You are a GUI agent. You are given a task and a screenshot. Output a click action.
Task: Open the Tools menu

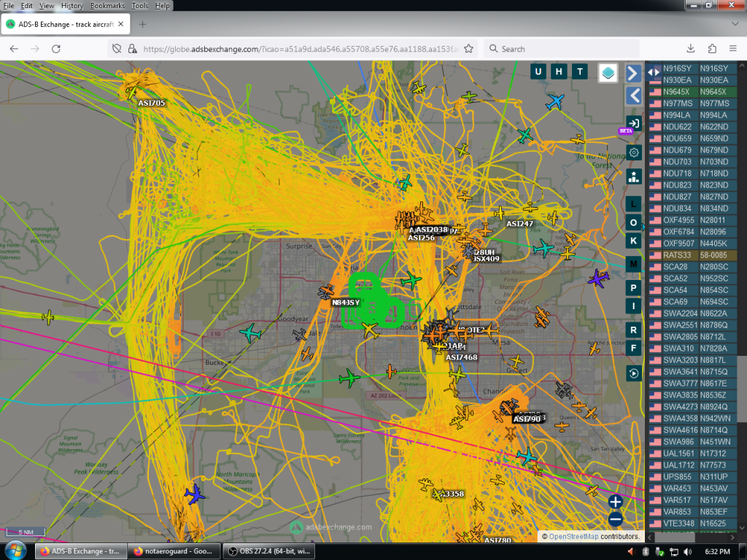(x=139, y=6)
